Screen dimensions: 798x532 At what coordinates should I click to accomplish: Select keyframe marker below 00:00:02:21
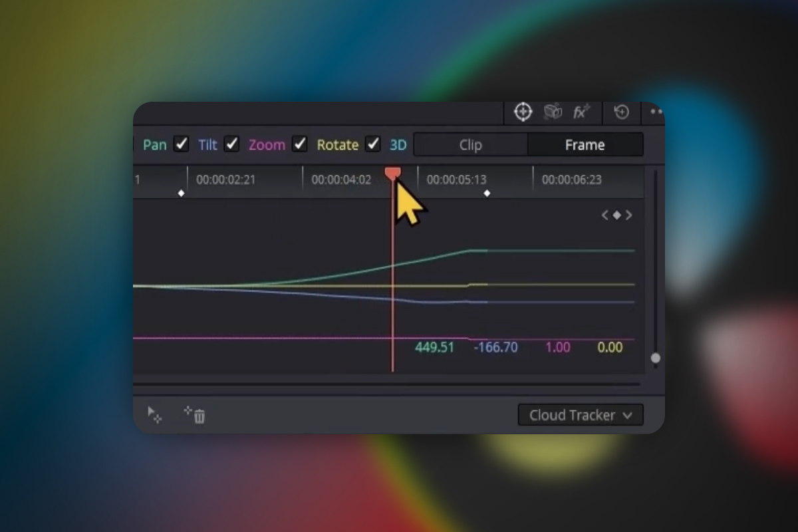pos(181,194)
